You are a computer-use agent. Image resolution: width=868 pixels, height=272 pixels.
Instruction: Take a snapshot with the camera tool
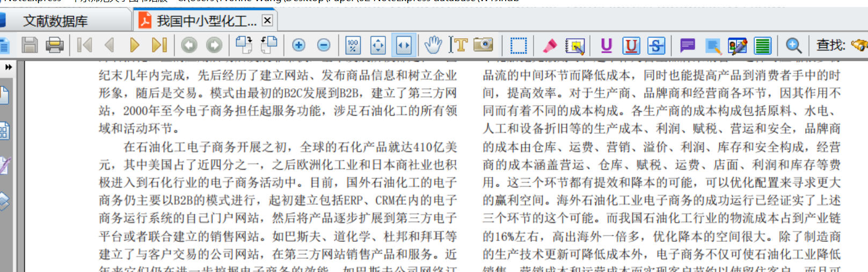point(483,45)
